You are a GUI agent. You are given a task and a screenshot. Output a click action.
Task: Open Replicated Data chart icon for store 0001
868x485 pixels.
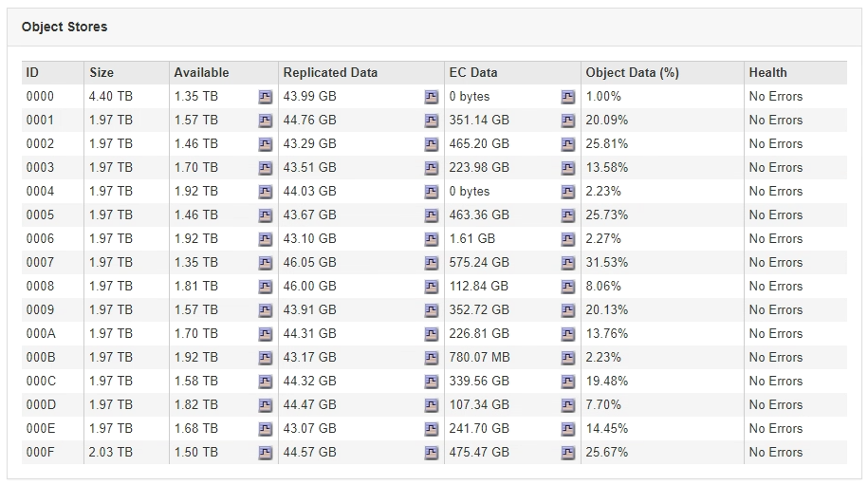tap(432, 121)
